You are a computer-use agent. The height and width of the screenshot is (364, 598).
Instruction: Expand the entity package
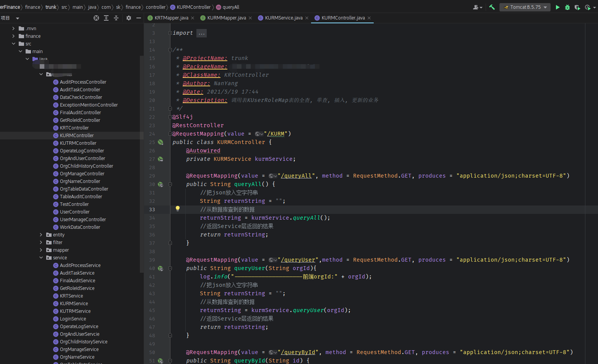[41, 235]
